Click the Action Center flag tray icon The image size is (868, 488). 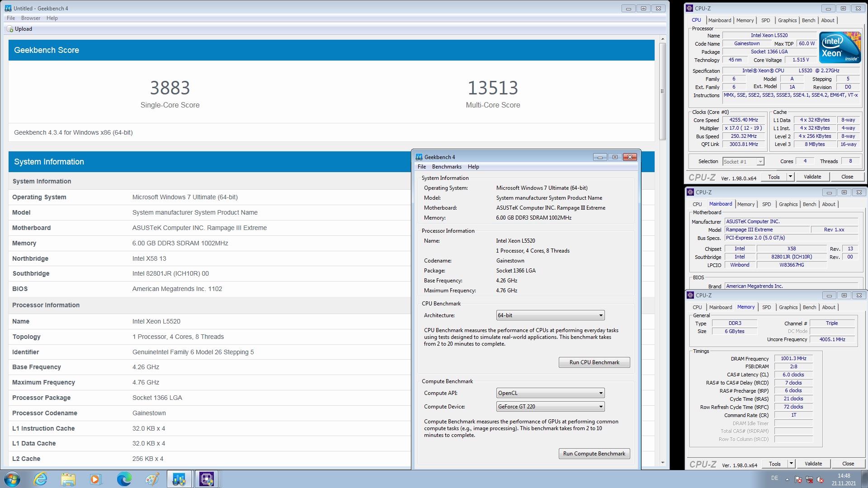pyautogui.click(x=798, y=479)
